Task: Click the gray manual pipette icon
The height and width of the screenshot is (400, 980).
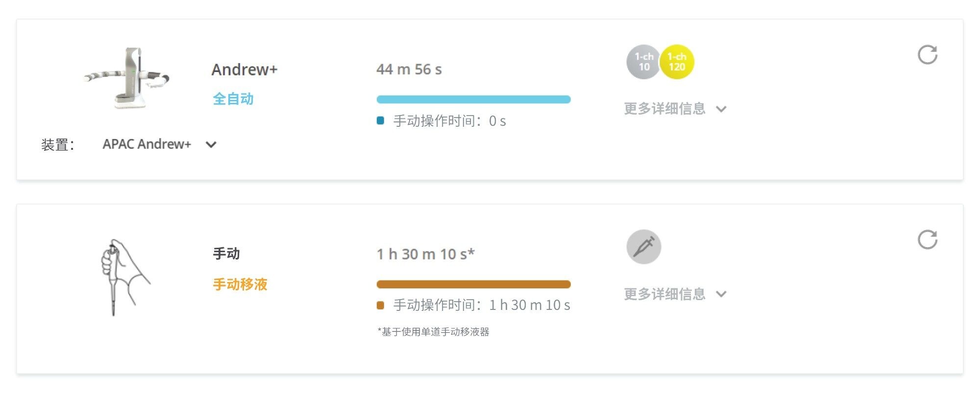Action: [644, 247]
